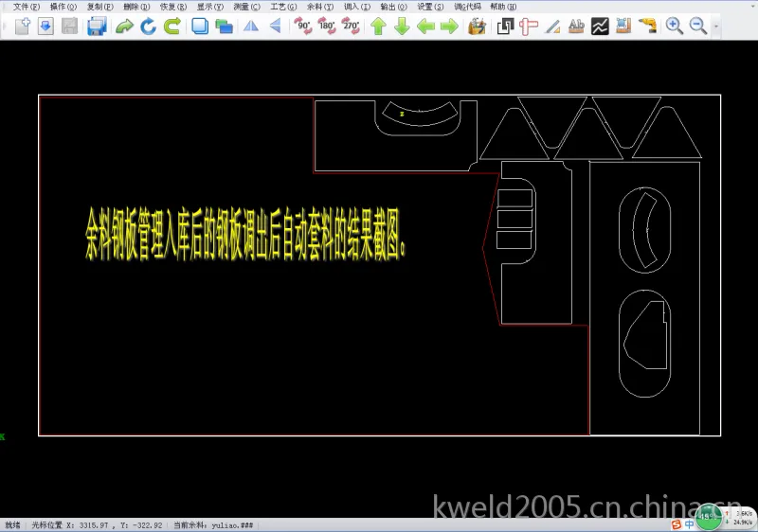Open the 帮助(H) menu
Image resolution: width=758 pixels, height=532 pixels.
(503, 7)
